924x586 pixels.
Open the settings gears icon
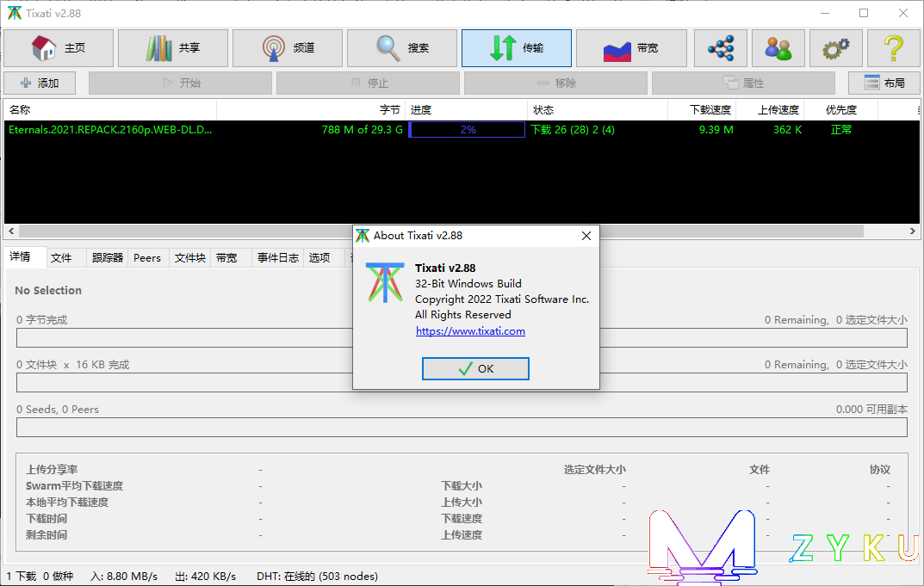[835, 47]
